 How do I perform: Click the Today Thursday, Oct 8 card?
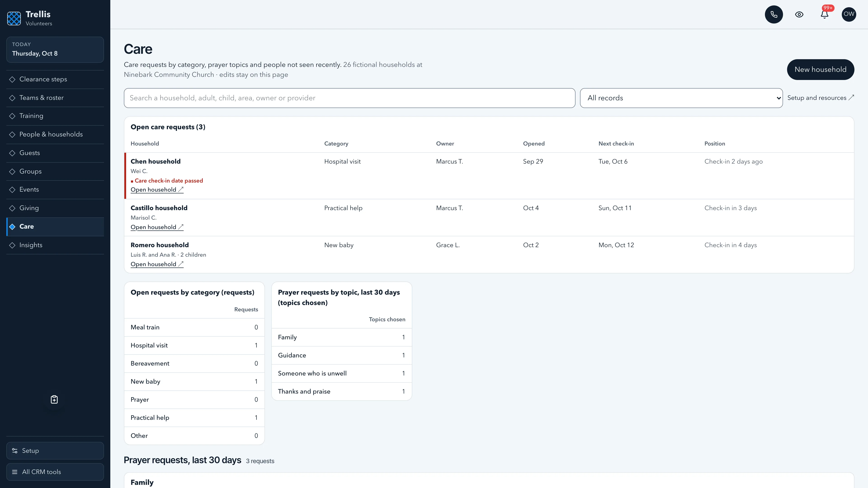pos(55,49)
